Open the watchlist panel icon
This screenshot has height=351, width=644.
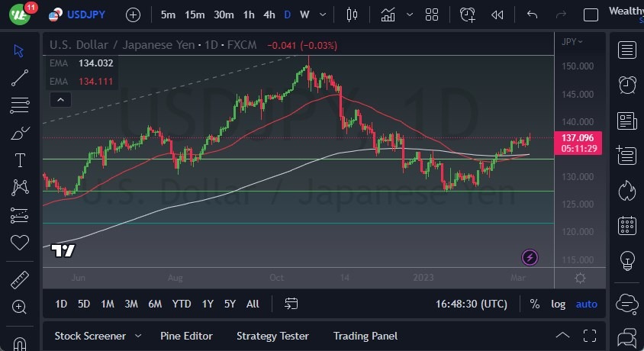(627, 50)
